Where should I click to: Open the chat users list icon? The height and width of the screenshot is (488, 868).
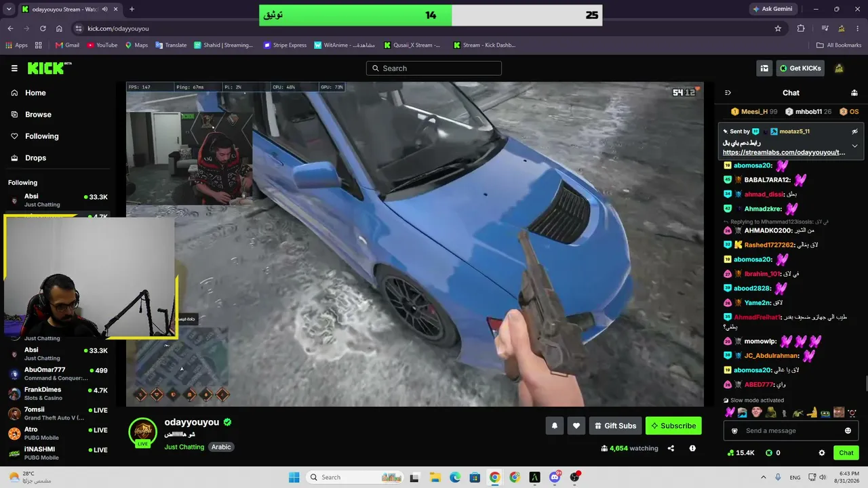pyautogui.click(x=854, y=93)
